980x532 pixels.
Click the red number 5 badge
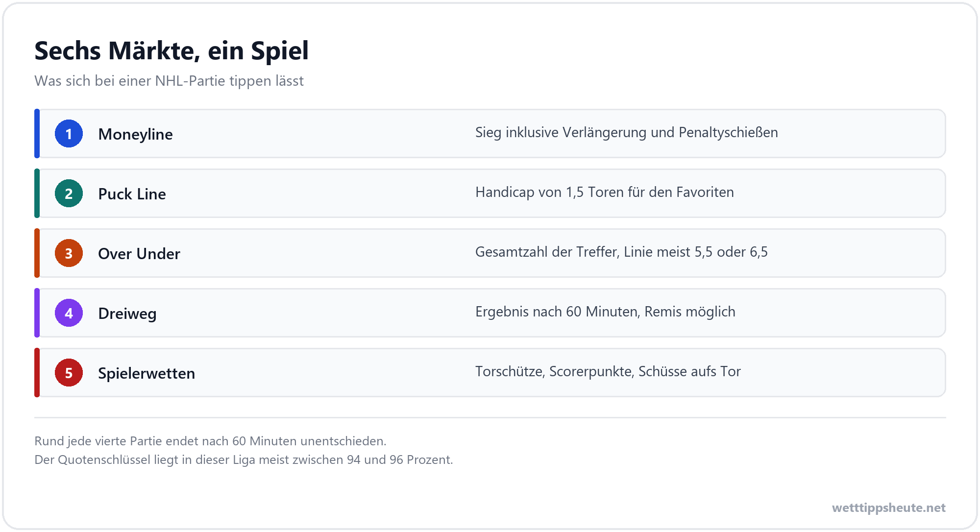[x=69, y=373]
